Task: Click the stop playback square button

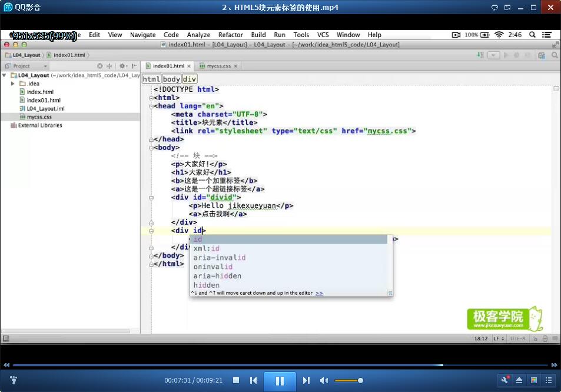Action: [x=236, y=380]
